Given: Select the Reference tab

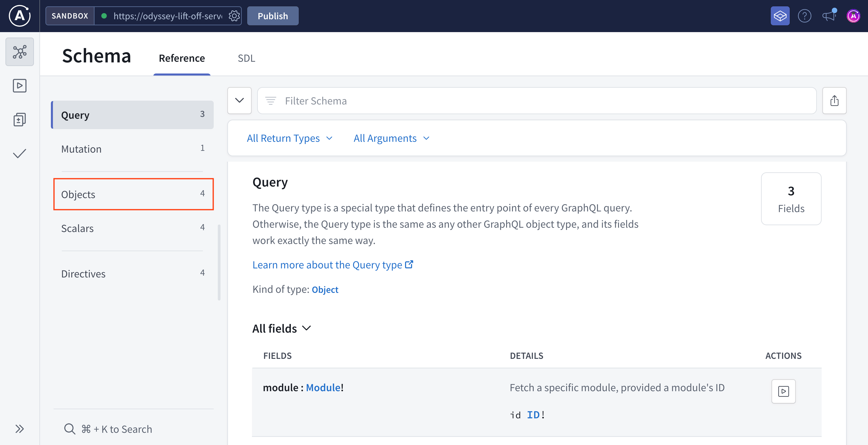Looking at the screenshot, I should (182, 58).
